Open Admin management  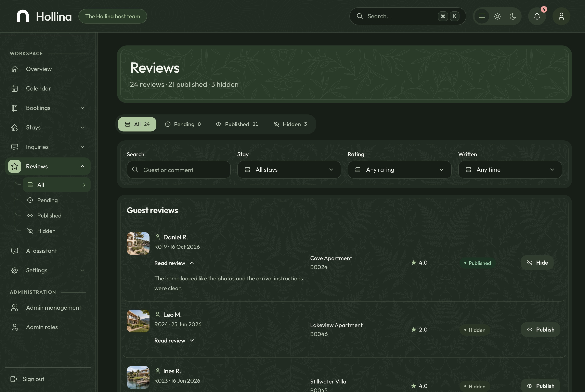click(x=48, y=308)
